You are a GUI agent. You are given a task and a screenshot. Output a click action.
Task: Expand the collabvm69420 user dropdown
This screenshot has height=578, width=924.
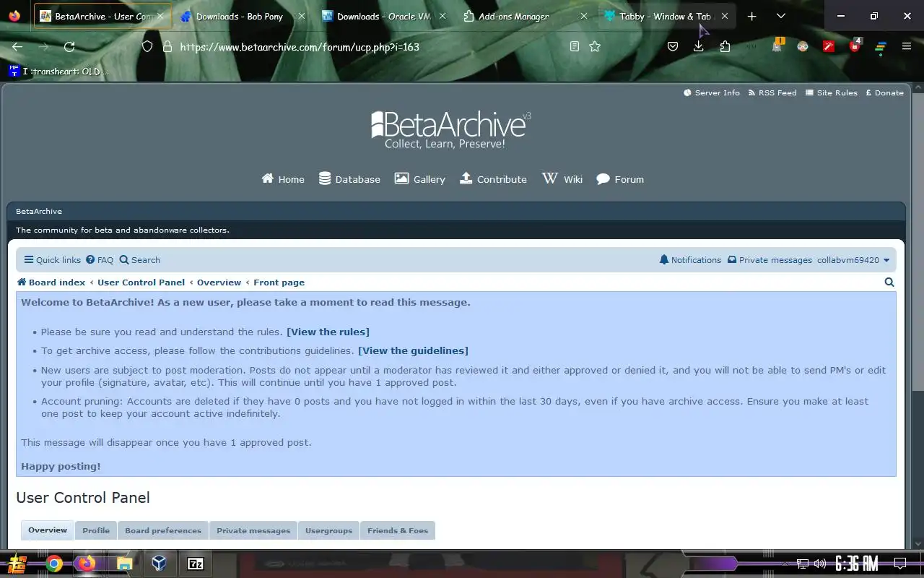tap(853, 260)
